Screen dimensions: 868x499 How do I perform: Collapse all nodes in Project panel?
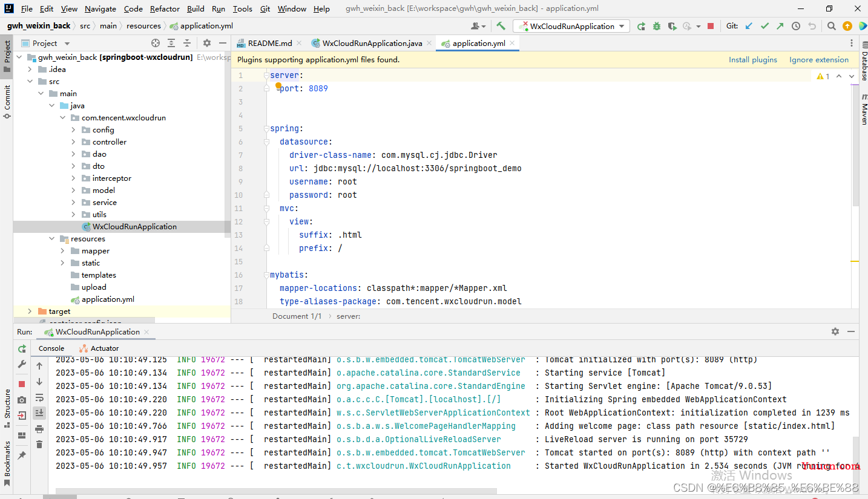(188, 43)
